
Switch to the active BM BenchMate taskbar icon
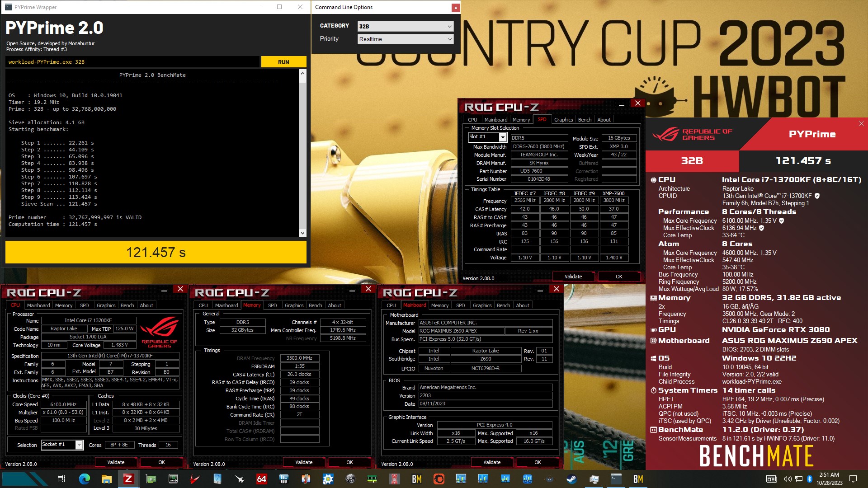click(x=638, y=479)
